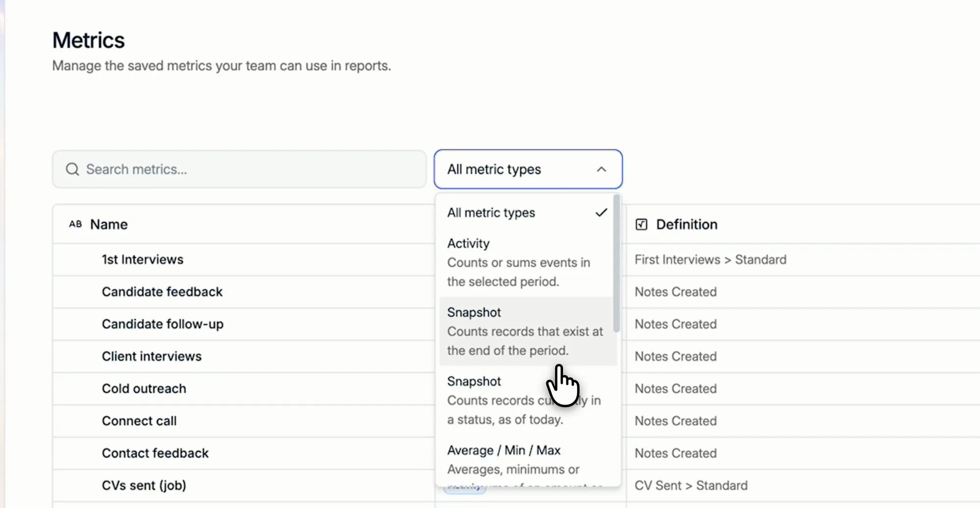Focus the Search metrics input field
The height and width of the screenshot is (508, 980).
pos(240,169)
